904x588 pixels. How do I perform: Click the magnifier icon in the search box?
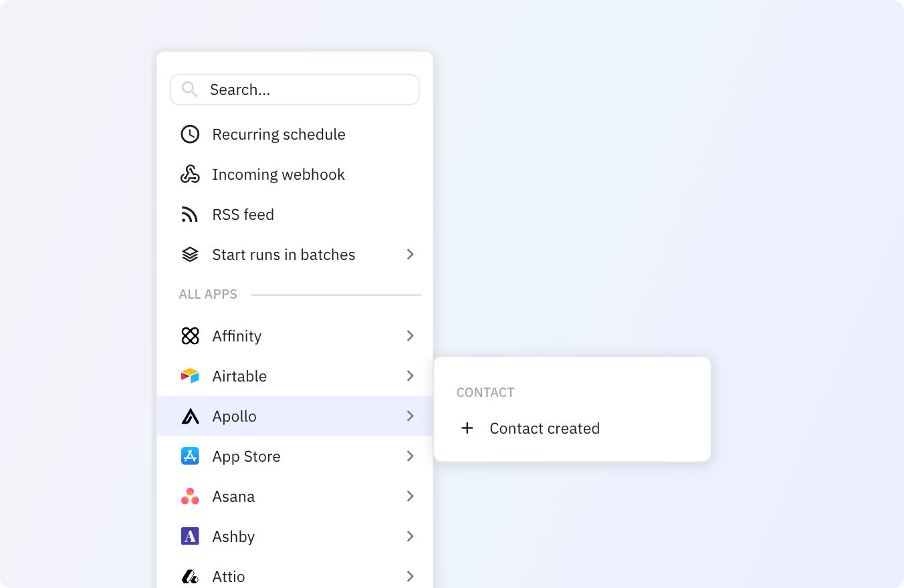point(189,90)
